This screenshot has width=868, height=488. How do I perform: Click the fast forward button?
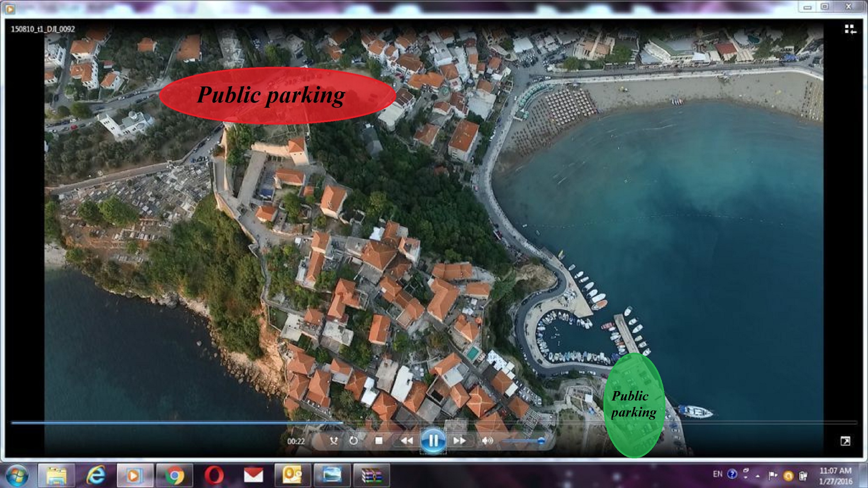click(x=460, y=441)
